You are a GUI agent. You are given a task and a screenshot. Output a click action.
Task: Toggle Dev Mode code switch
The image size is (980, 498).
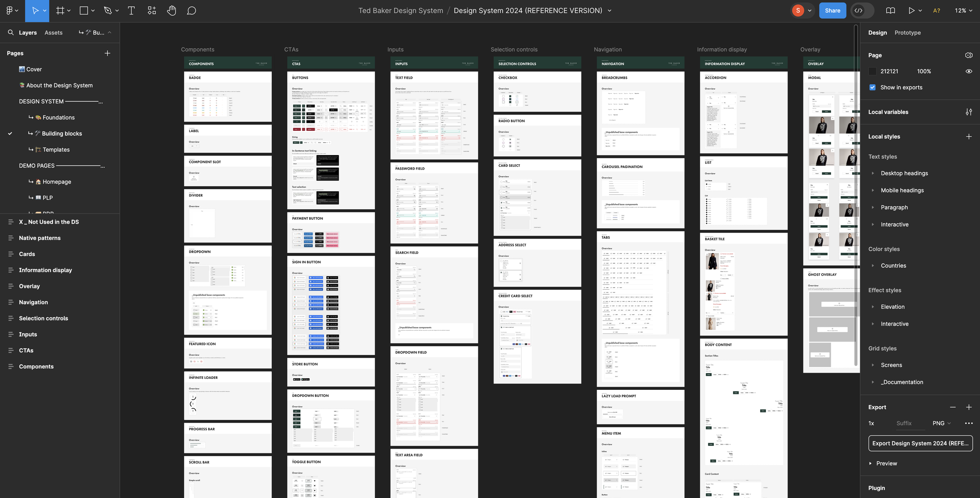(862, 11)
